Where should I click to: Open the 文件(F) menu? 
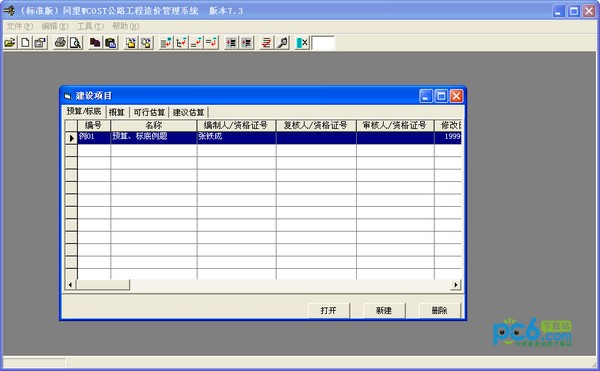click(x=20, y=26)
